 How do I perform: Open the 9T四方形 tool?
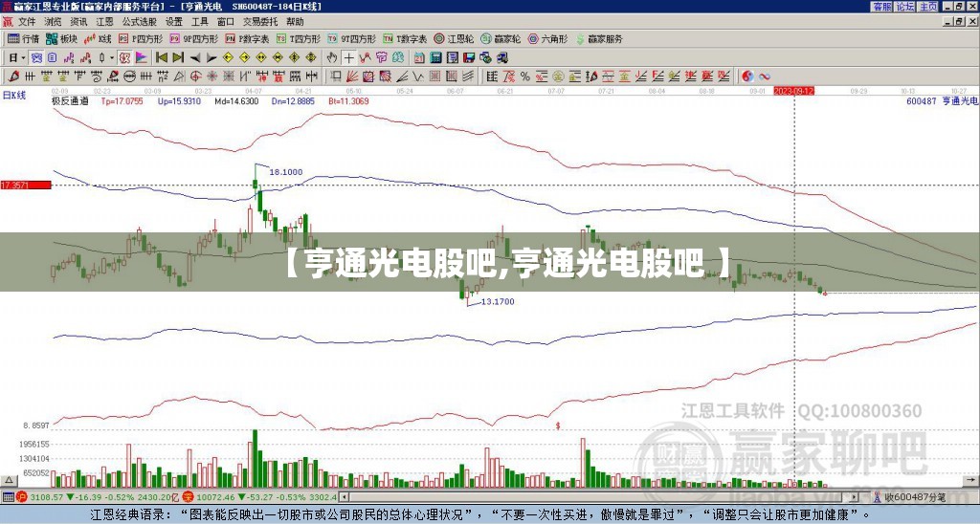352,38
